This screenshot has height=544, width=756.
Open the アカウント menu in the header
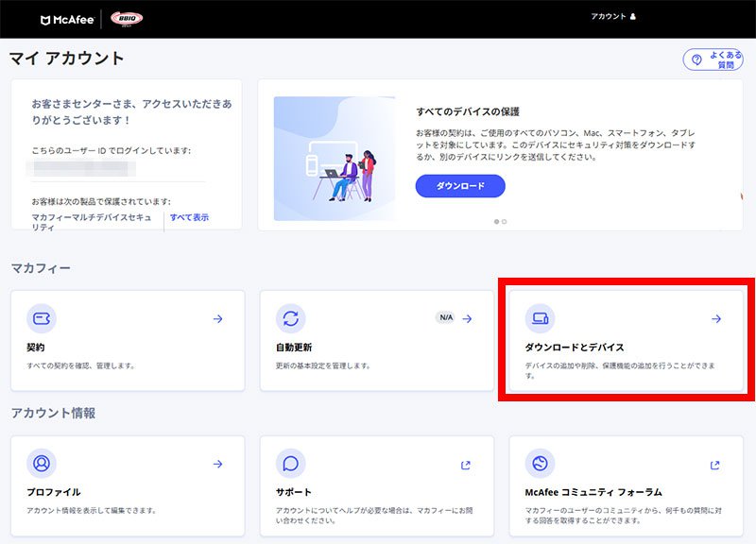point(613,16)
